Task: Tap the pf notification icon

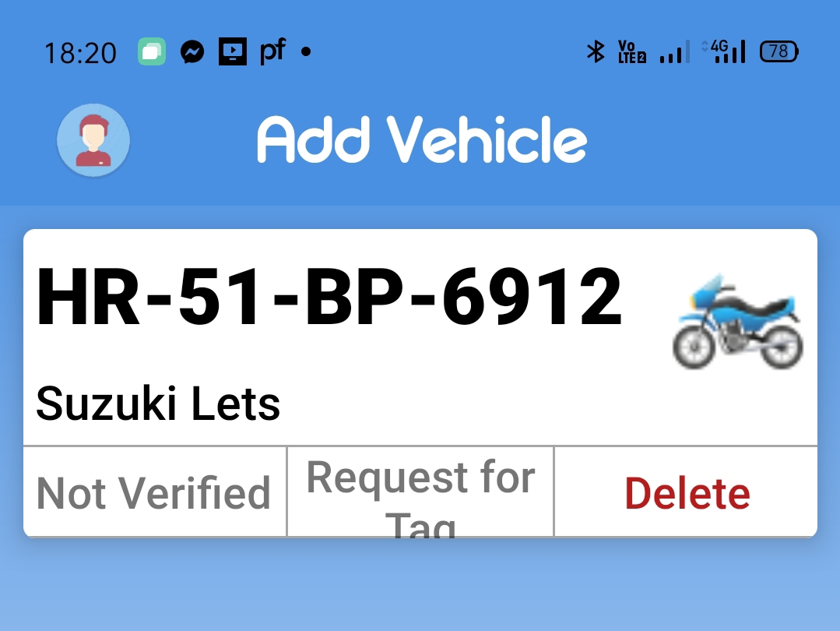Action: click(272, 51)
